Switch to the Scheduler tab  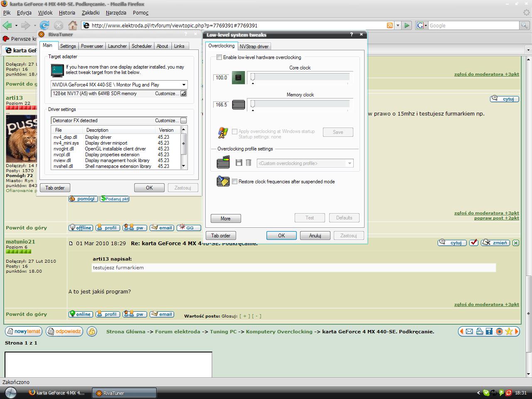[142, 46]
